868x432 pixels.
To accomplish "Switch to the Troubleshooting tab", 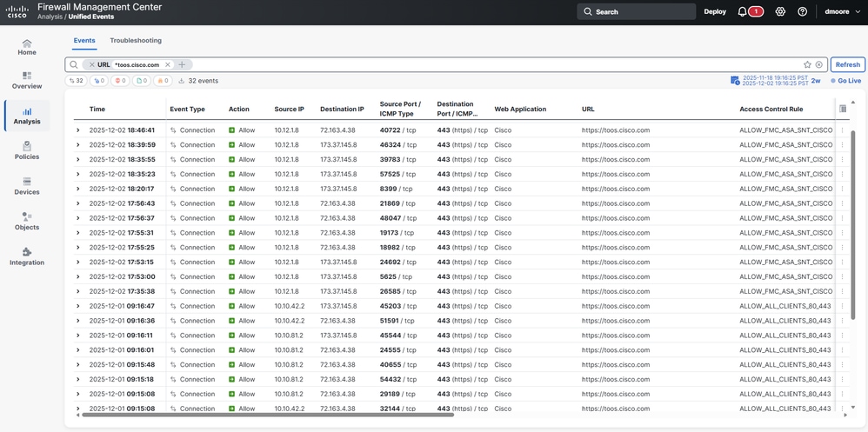I will pyautogui.click(x=136, y=40).
